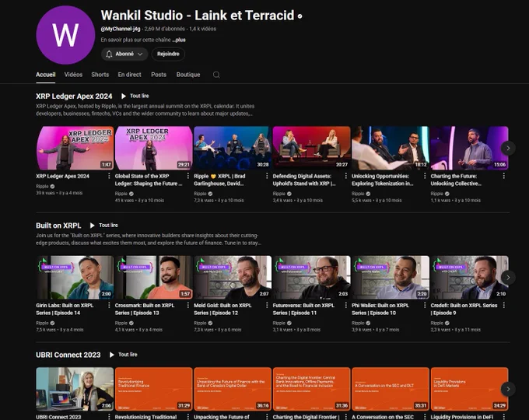Open the Liquidity Provisions in DeFi thumbnail
Image resolution: width=529 pixels, height=420 pixels.
tap(469, 389)
